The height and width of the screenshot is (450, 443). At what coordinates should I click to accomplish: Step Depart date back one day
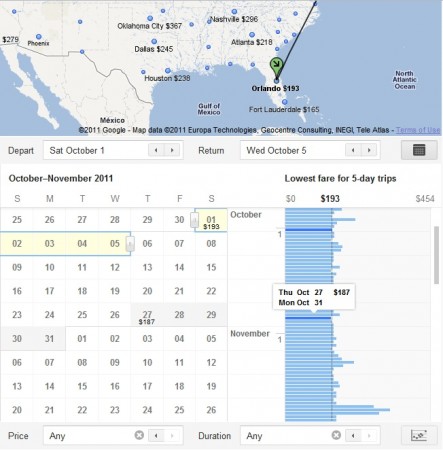(156, 150)
